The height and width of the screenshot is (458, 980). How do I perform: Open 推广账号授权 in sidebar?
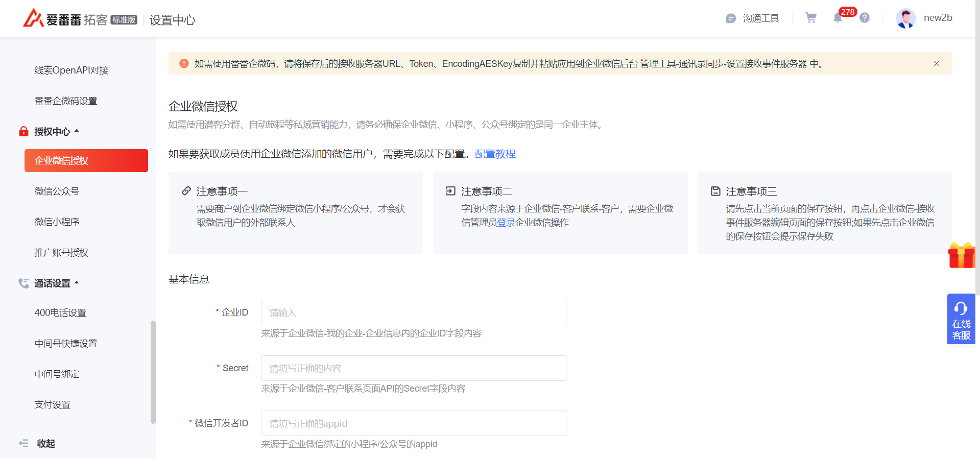[61, 252]
